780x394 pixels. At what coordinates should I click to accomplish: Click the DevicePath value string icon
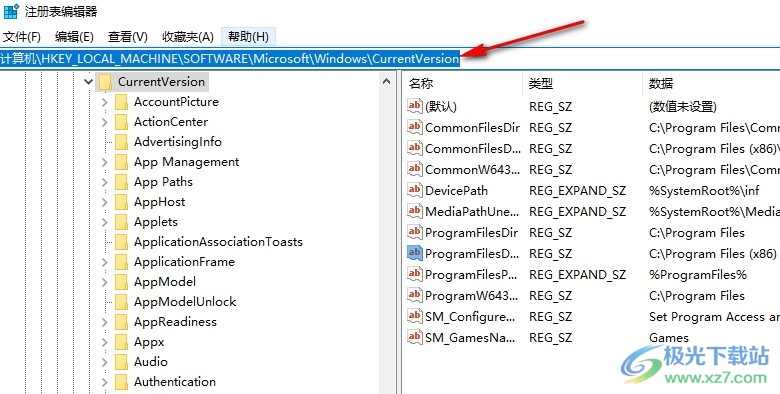pos(414,190)
